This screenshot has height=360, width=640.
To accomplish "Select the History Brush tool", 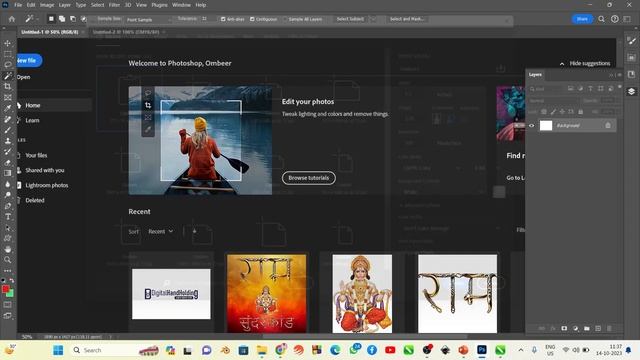I will [x=7, y=151].
